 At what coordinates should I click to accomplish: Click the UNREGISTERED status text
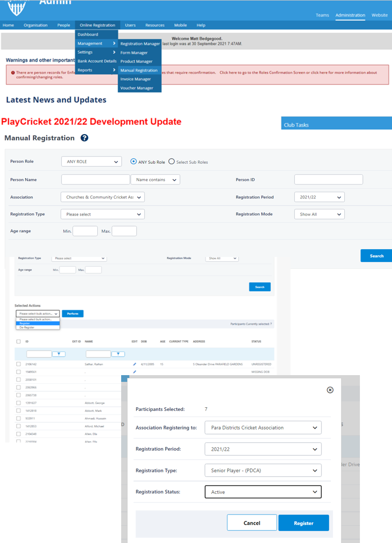261,364
